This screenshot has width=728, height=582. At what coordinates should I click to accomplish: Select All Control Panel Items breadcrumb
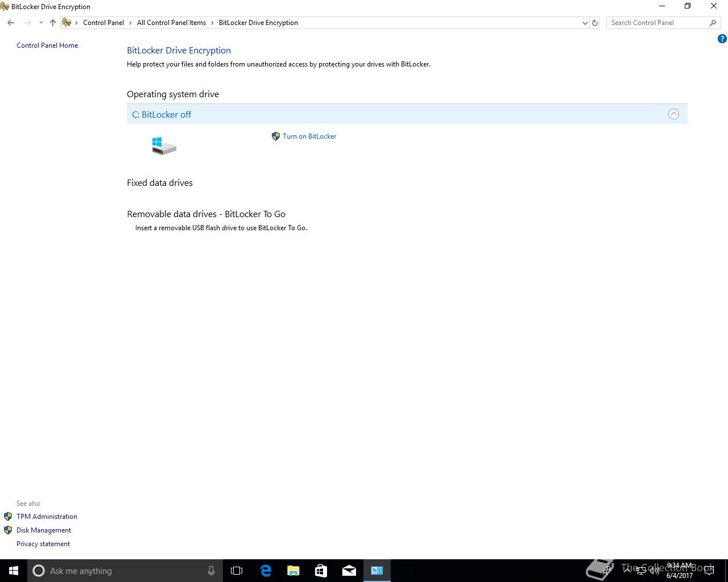click(x=171, y=23)
